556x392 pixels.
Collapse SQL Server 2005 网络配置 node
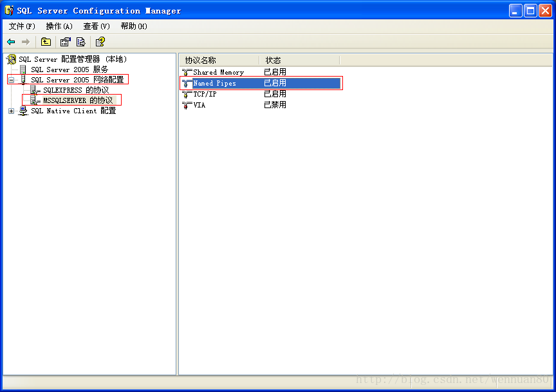pyautogui.click(x=12, y=80)
